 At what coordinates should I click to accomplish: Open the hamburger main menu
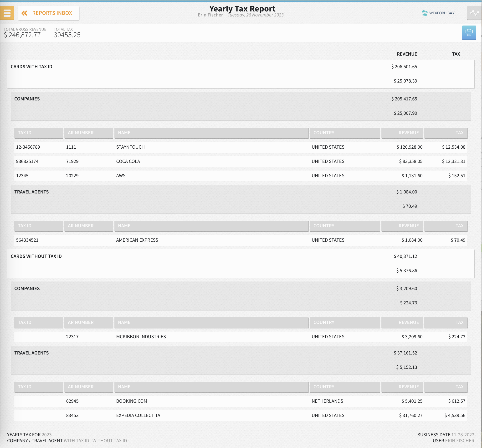7,13
